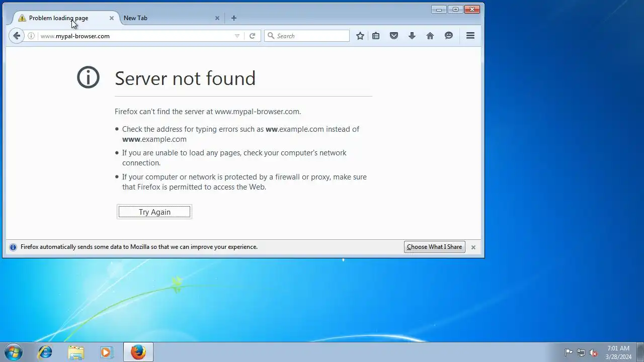Click the notification text about sending data to Mozilla
Viewport: 644px width, 362px height.
pos(139,247)
